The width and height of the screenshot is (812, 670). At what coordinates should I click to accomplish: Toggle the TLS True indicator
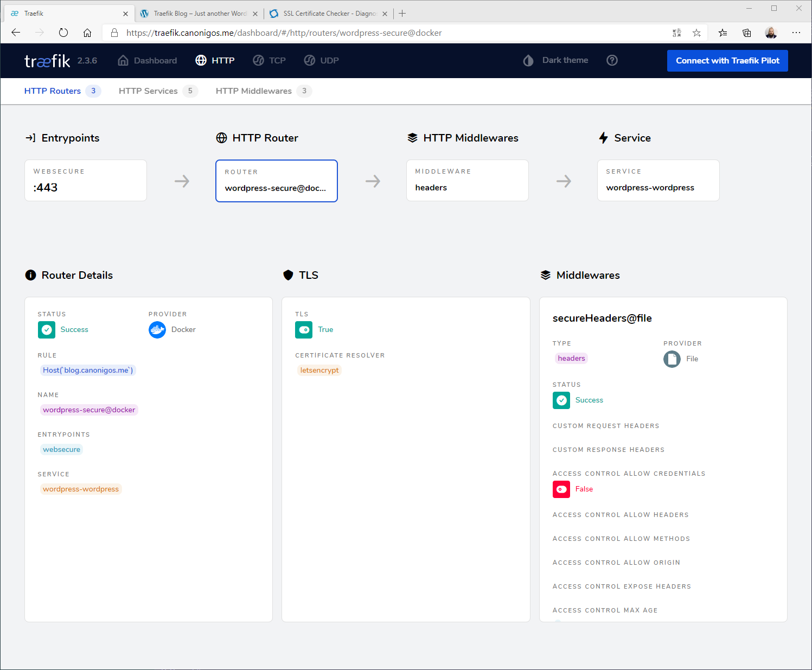coord(304,330)
